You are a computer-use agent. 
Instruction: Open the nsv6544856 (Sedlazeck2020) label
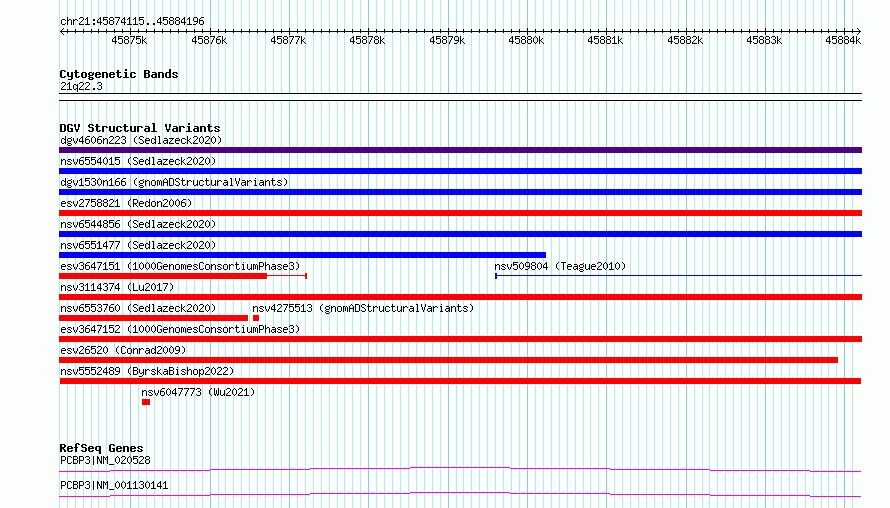138,224
